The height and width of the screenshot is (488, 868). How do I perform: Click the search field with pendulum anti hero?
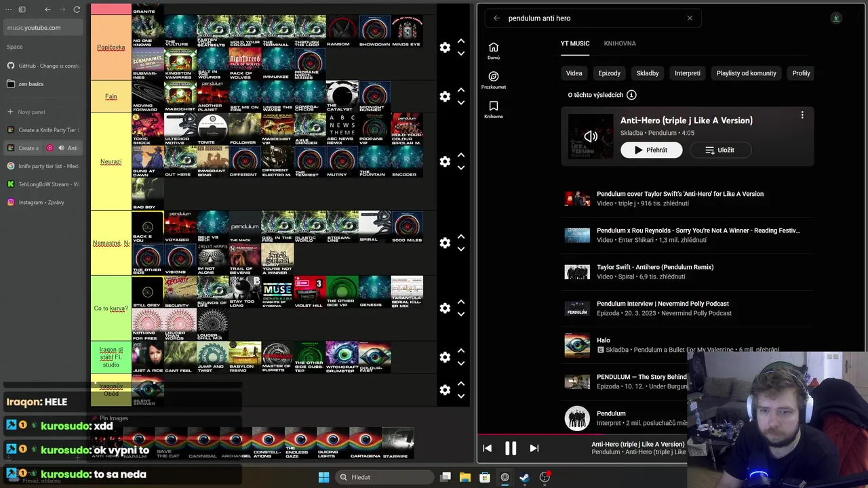coord(593,18)
